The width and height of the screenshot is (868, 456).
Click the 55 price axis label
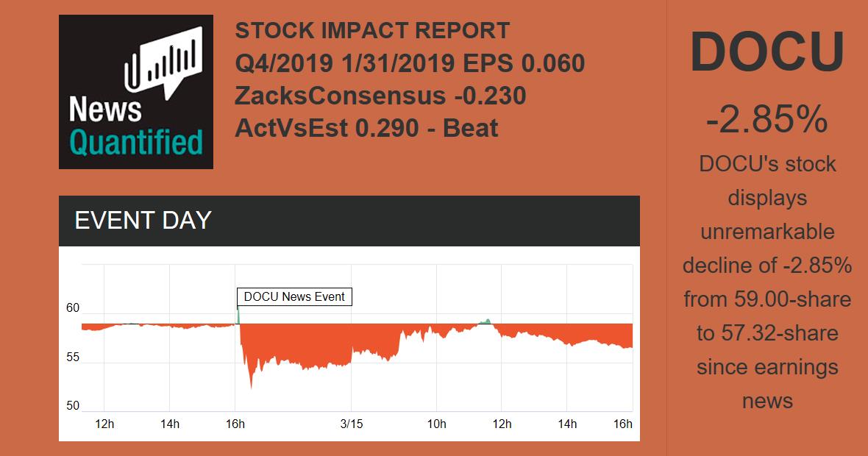click(x=73, y=358)
